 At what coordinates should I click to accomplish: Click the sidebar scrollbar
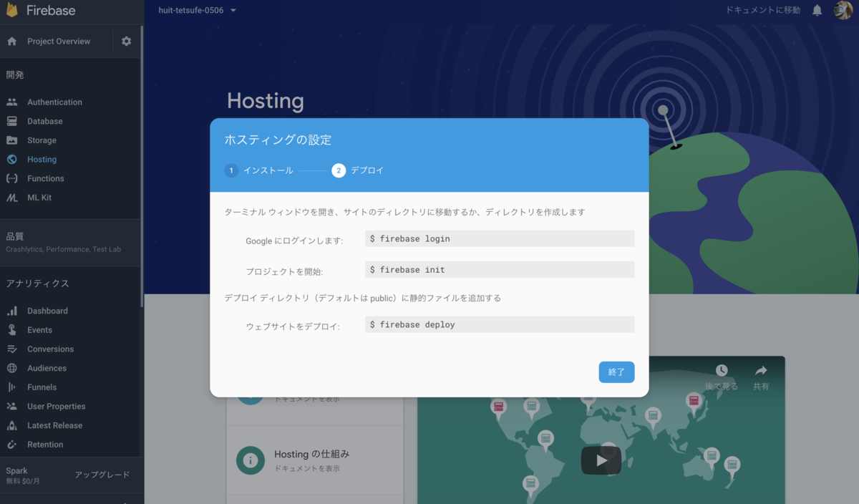[x=142, y=166]
